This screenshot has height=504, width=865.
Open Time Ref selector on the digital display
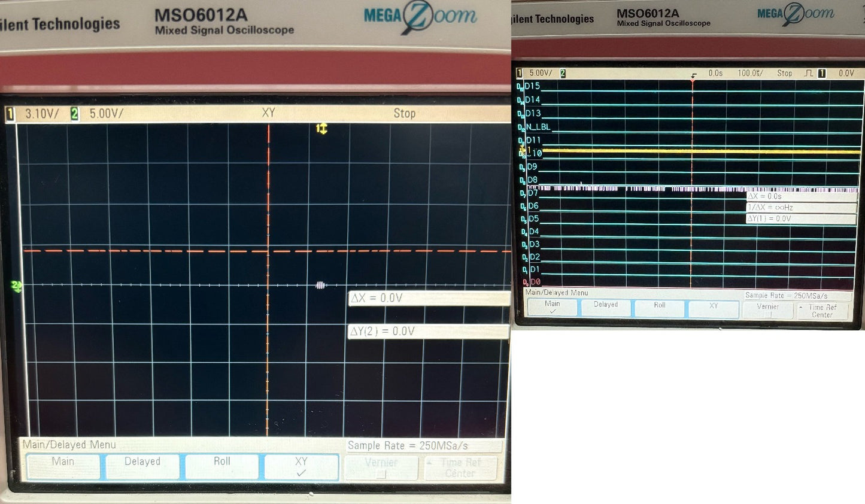(822, 311)
